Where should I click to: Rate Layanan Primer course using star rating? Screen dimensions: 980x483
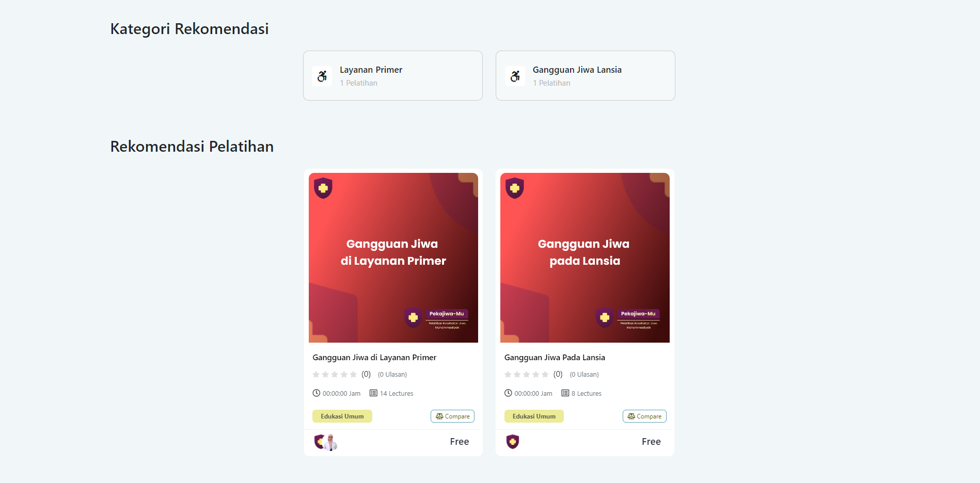pyautogui.click(x=335, y=375)
